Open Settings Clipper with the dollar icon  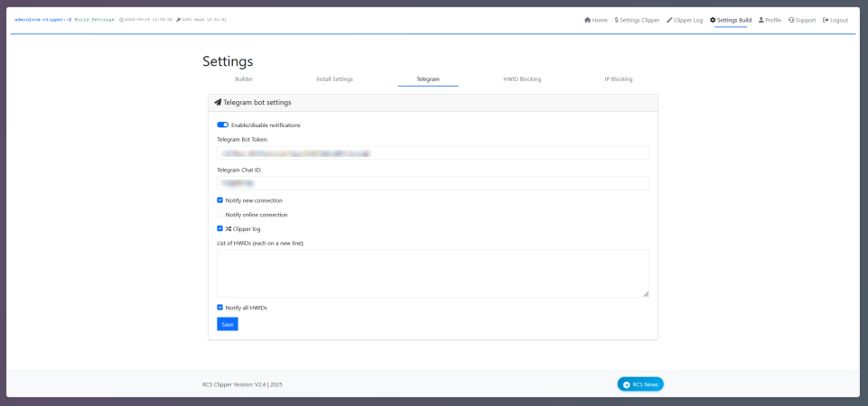(637, 20)
